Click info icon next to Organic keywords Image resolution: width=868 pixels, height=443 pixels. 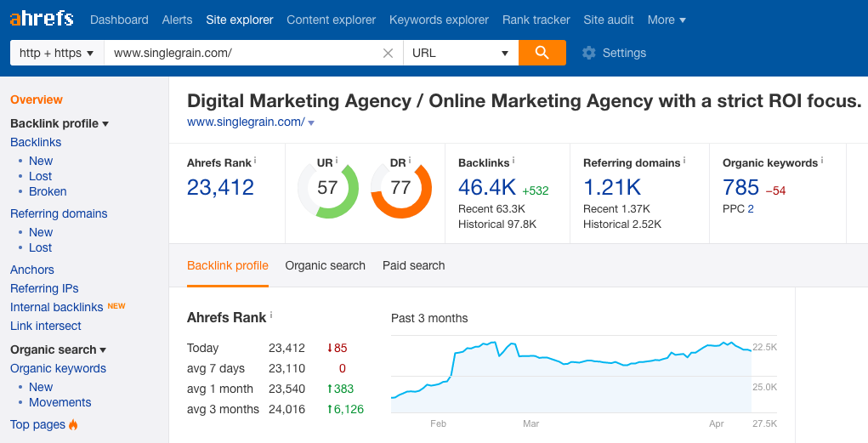coord(821,161)
